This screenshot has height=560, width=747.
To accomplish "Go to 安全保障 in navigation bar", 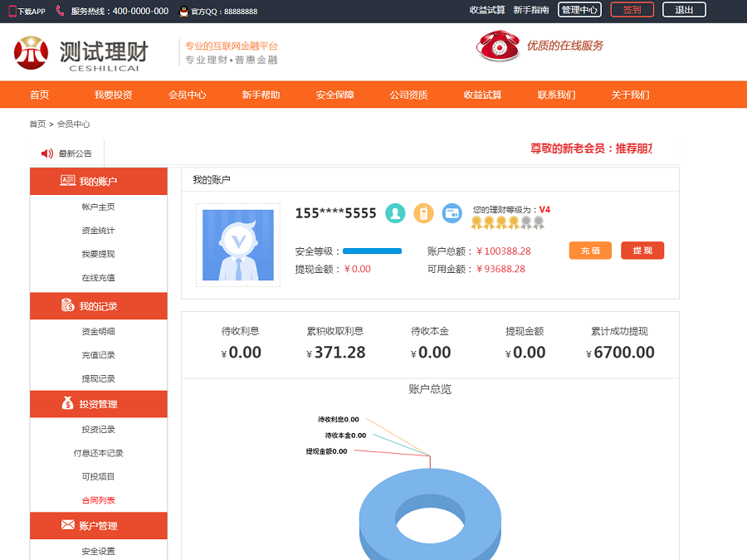I will 334,95.
